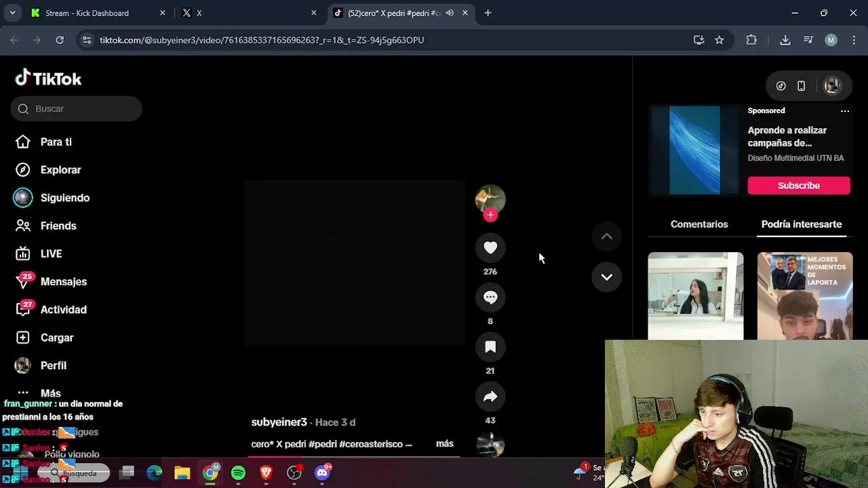Screen dimensions: 868x488
Task: Open Brave browser from the taskbar
Action: 266,472
